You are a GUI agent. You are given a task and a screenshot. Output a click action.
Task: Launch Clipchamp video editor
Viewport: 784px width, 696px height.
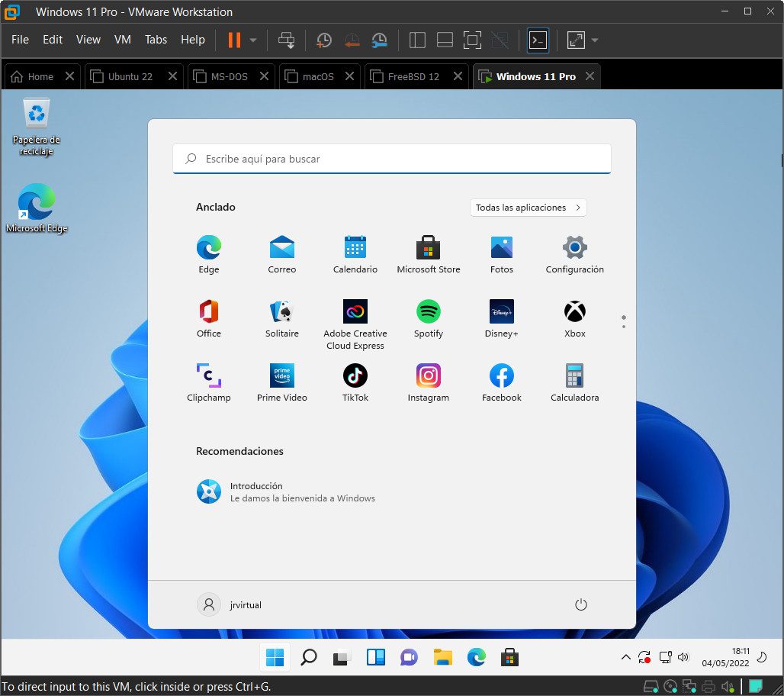pos(208,383)
